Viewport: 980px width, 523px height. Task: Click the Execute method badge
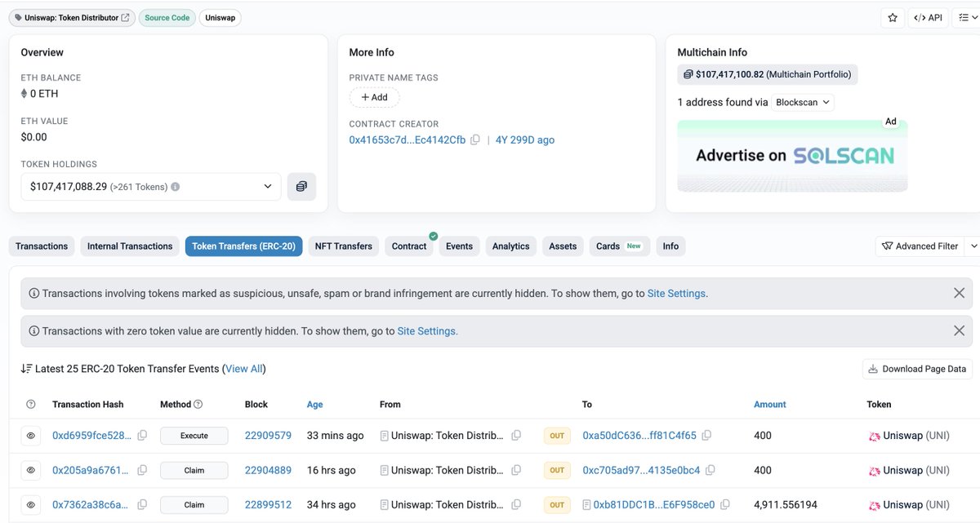[x=194, y=436]
